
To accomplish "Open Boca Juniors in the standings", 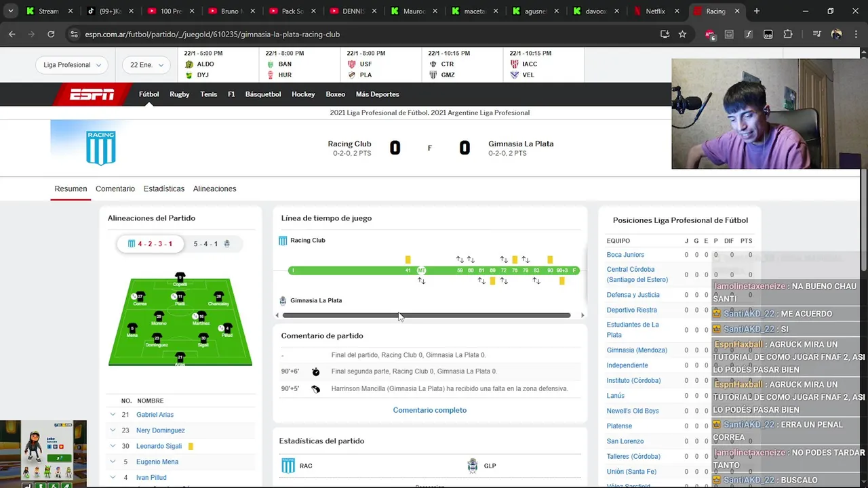I will click(x=625, y=255).
